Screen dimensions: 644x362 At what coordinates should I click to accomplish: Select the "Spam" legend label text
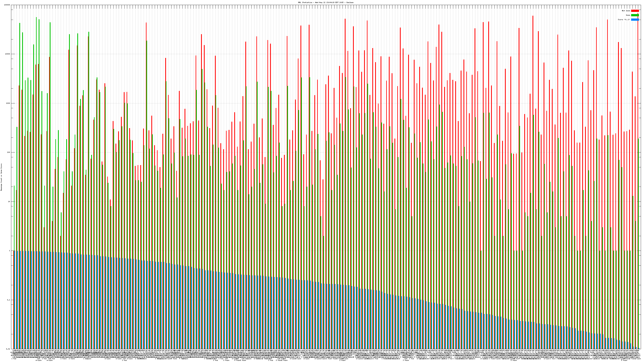pyautogui.click(x=628, y=15)
